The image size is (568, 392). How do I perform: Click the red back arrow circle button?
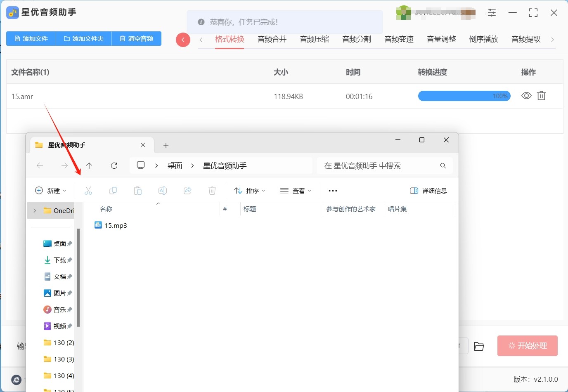(183, 40)
